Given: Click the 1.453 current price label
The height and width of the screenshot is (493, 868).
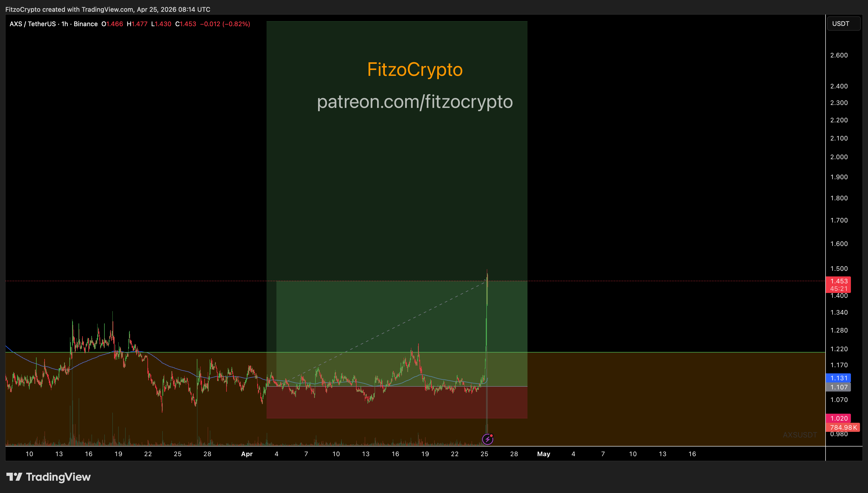Looking at the screenshot, I should click(839, 281).
